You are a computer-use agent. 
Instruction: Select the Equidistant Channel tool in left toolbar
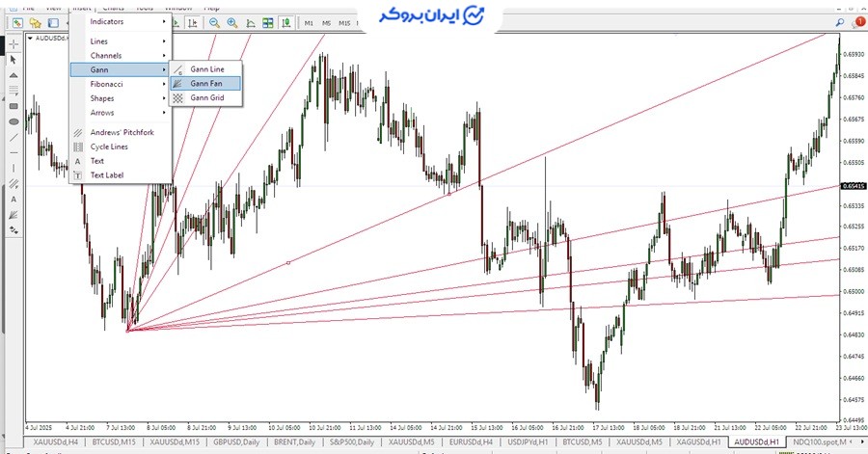14,183
